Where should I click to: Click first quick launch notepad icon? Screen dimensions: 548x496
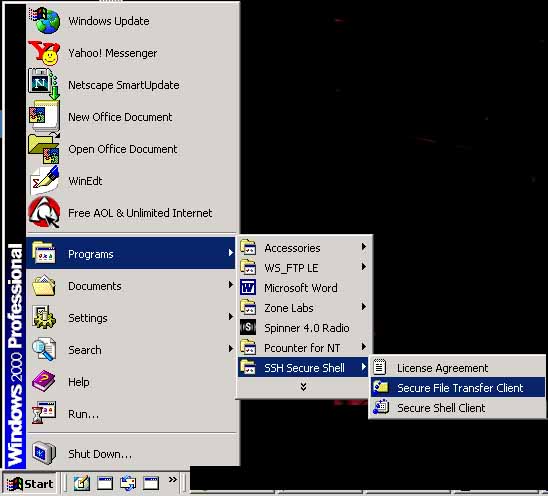[81, 483]
